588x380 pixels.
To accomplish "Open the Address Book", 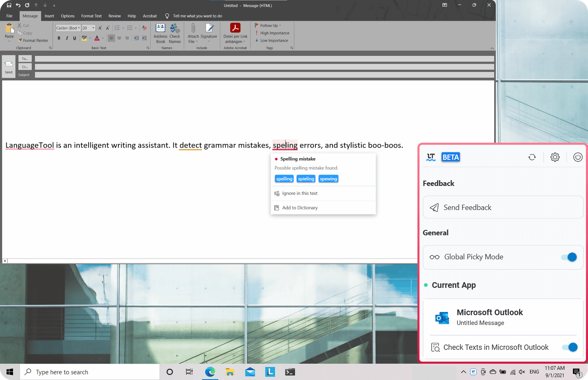I will [160, 33].
